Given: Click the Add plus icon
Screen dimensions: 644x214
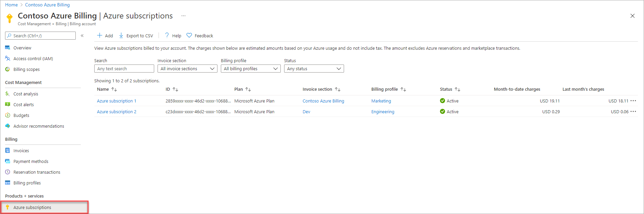Looking at the screenshot, I should tap(100, 35).
